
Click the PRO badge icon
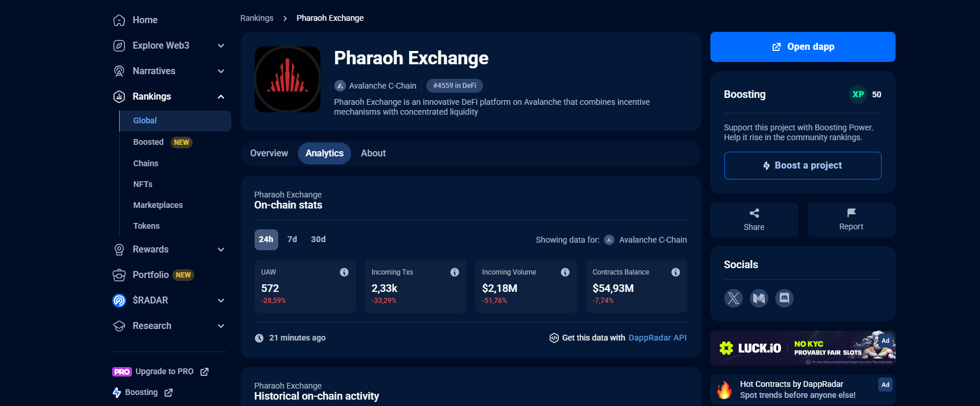(122, 372)
